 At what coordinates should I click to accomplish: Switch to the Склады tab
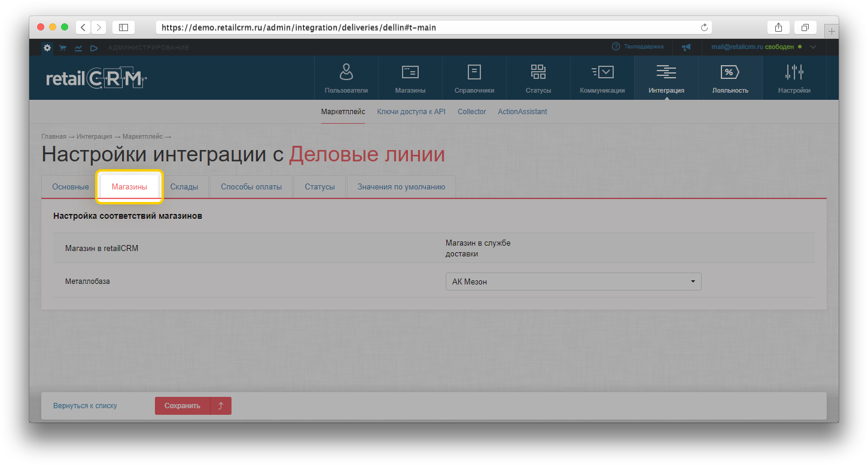click(184, 186)
